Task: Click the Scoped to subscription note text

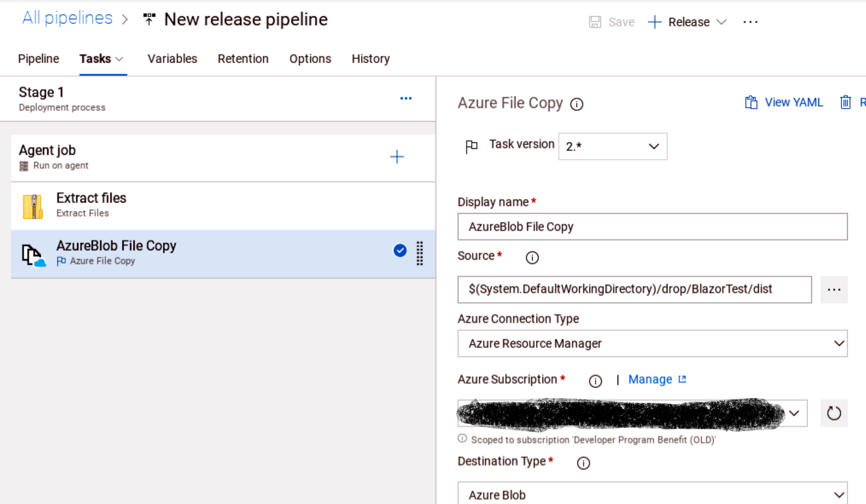Action: 594,440
